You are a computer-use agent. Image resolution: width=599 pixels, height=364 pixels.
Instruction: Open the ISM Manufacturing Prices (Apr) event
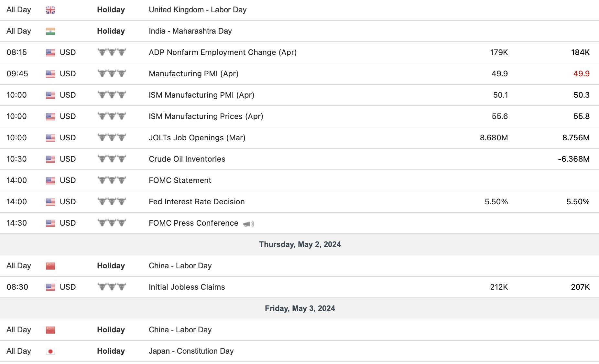[206, 116]
